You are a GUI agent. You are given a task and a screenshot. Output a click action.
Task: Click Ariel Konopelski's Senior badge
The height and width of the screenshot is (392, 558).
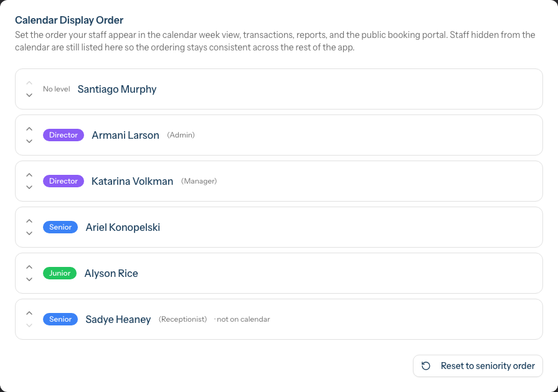60,227
